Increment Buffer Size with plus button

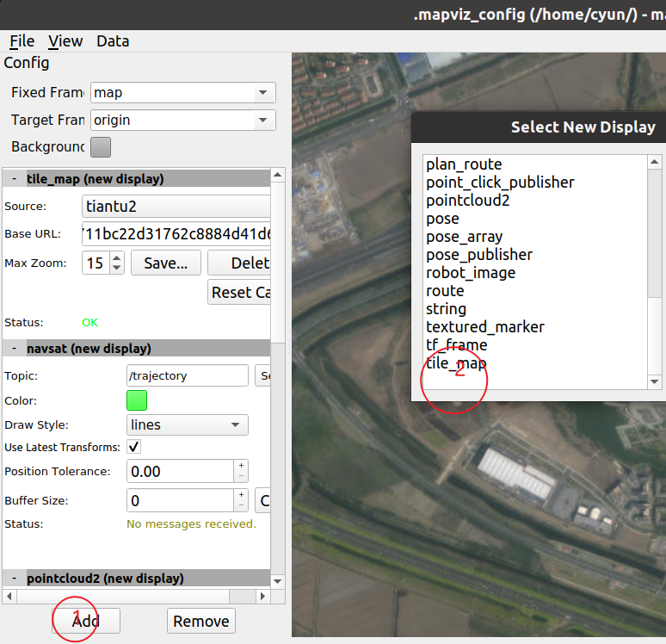(x=241, y=495)
